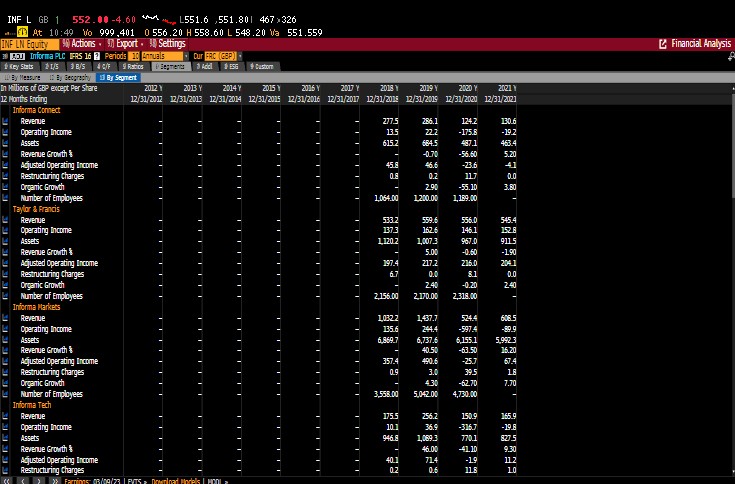
Task: Click the Taylor & Francis segment heading
Action: [36, 209]
